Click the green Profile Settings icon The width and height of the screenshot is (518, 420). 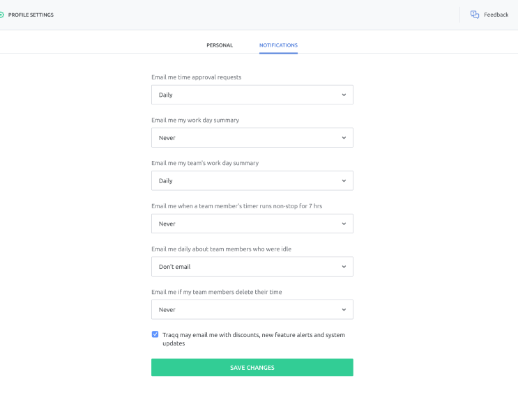(x=1, y=15)
